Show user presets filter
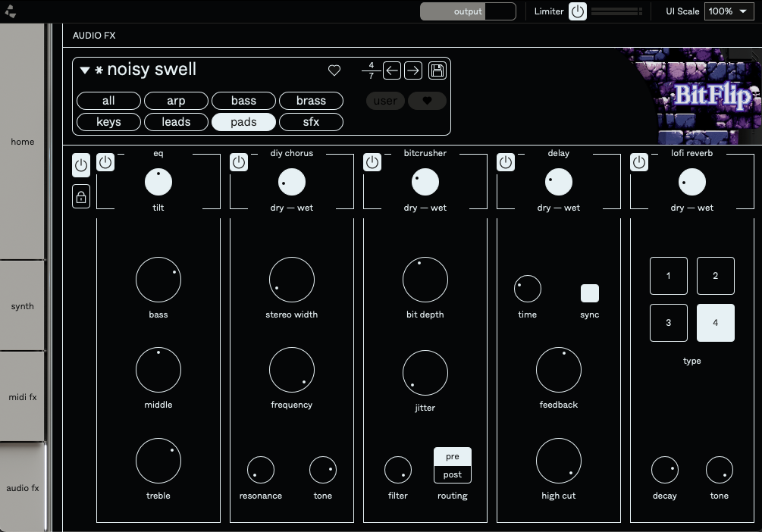Viewport: 762px width, 532px height. point(385,101)
